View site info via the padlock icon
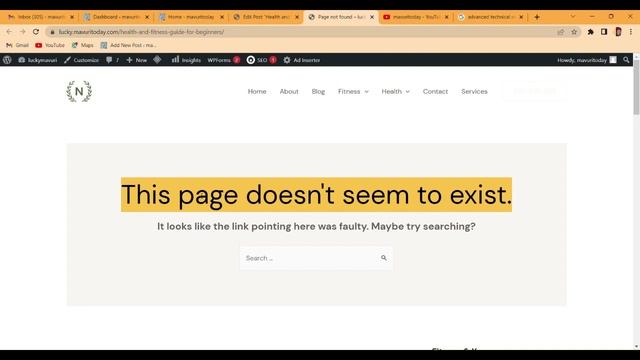This screenshot has height=360, width=640. tap(52, 32)
